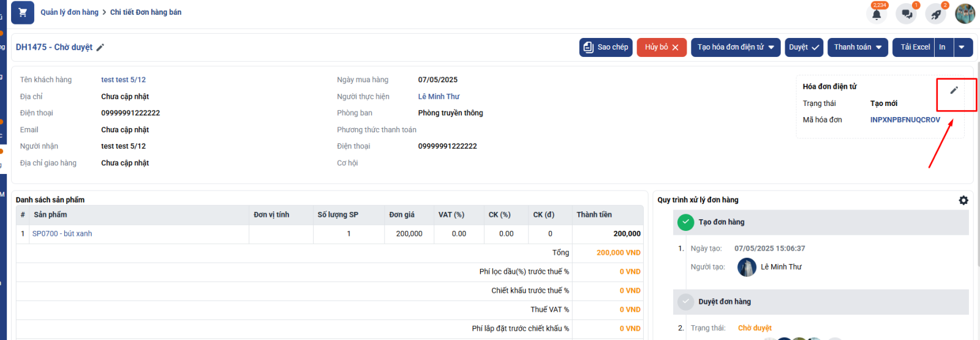980x340 pixels.
Task: Click the shopping cart module icon
Action: pyautogui.click(x=23, y=12)
